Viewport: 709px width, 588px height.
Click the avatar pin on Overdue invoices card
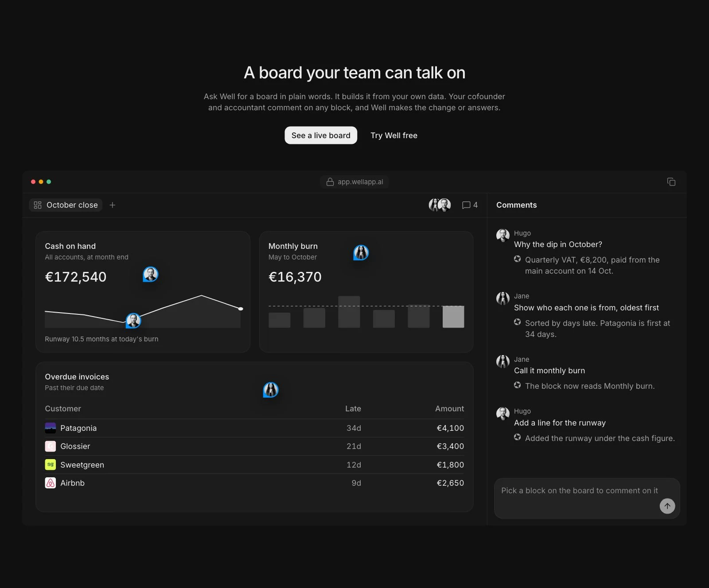click(271, 390)
